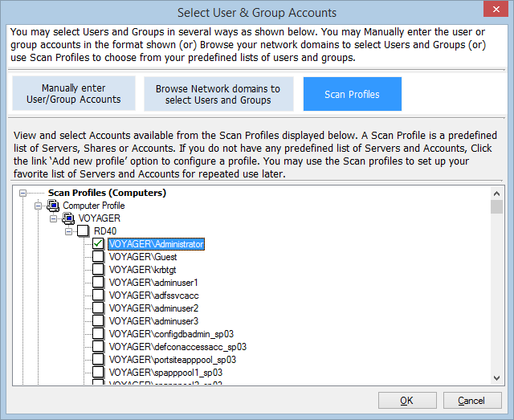The height and width of the screenshot is (420, 514).
Task: Click the tree list scroll down arrow
Action: (497, 377)
